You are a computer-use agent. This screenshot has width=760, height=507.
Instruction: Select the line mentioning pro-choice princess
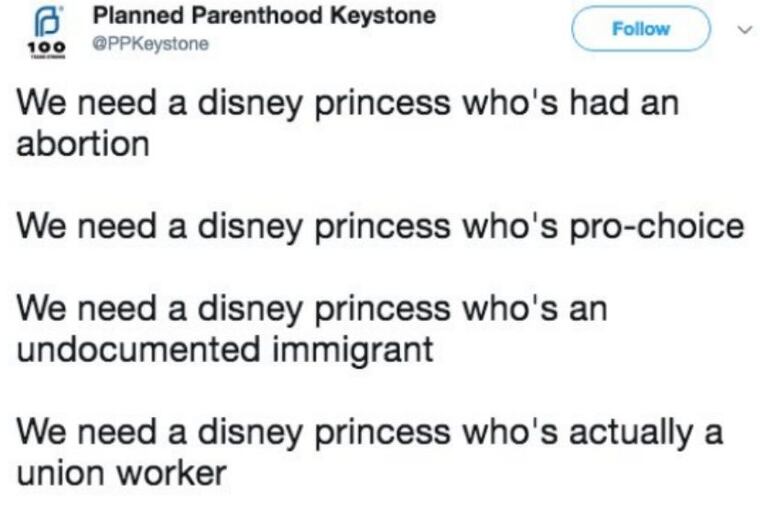click(381, 227)
